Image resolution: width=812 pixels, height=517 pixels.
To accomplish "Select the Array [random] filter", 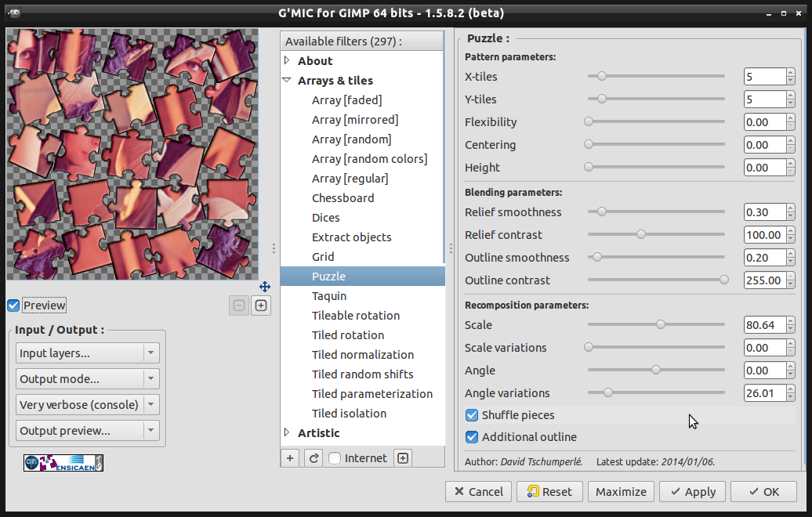I will [x=351, y=139].
